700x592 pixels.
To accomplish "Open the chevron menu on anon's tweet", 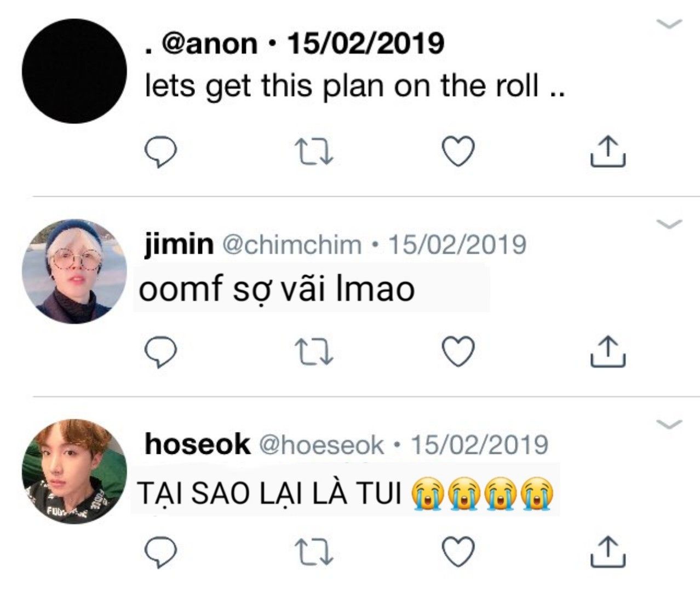I will [669, 24].
